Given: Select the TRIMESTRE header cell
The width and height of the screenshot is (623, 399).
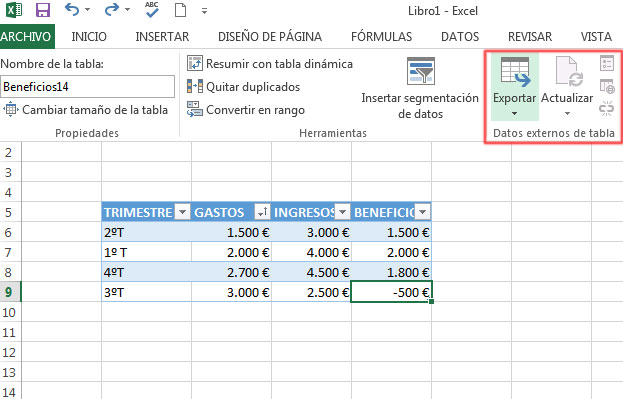Looking at the screenshot, I should [146, 212].
